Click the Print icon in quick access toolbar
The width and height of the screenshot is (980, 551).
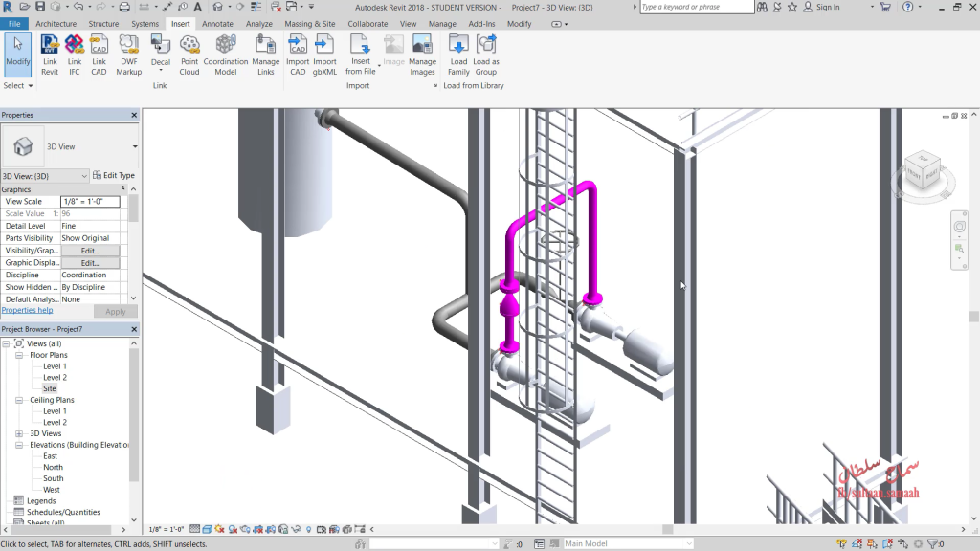[x=124, y=7]
